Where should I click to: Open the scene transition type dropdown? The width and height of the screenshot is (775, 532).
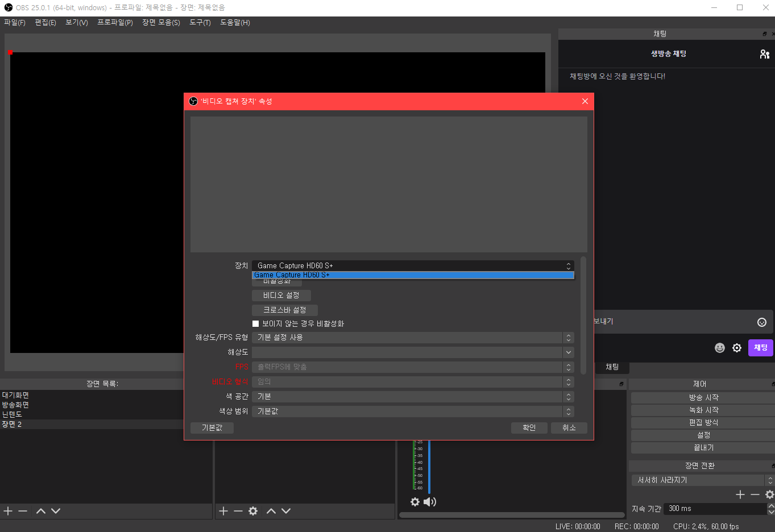pos(703,480)
